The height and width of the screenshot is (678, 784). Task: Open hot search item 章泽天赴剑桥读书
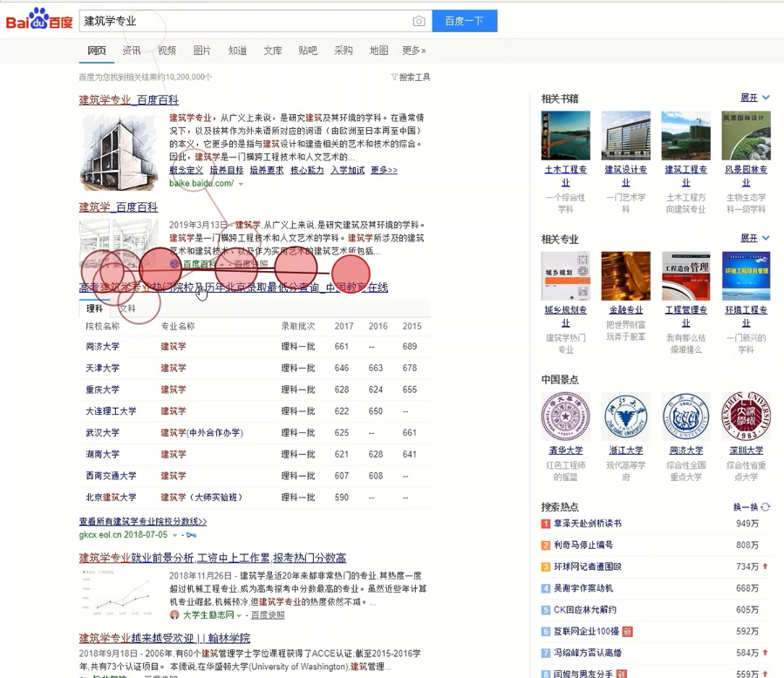pos(587,524)
